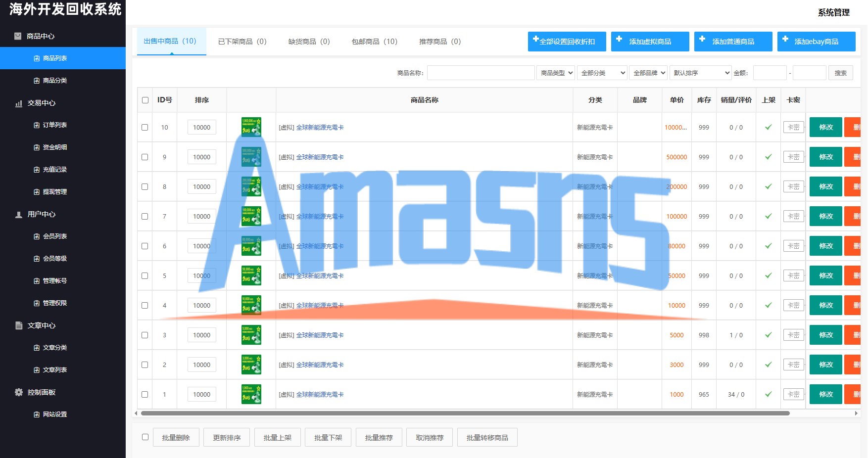This screenshot has height=458, width=868.
Task: Click the icon beside 商品分类
Action: (37, 81)
